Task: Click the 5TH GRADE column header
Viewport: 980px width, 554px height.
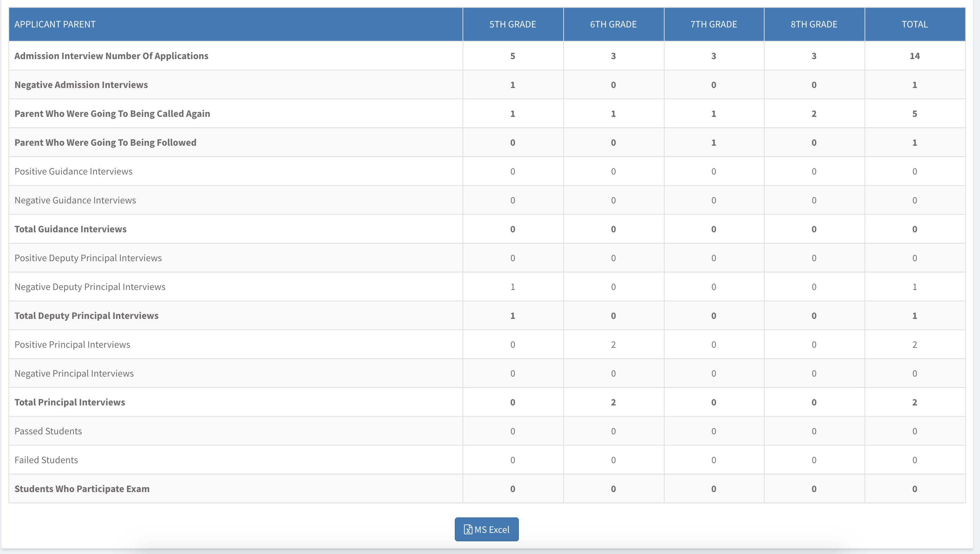Action: pos(513,24)
